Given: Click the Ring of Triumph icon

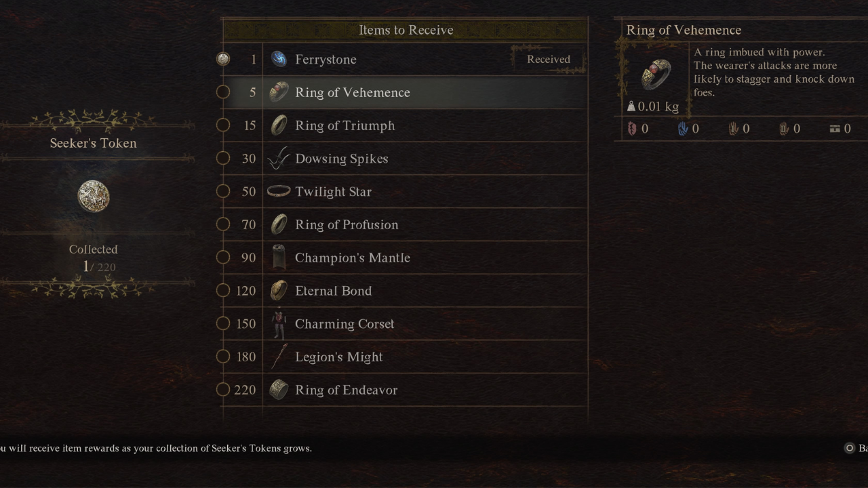Looking at the screenshot, I should (x=279, y=125).
